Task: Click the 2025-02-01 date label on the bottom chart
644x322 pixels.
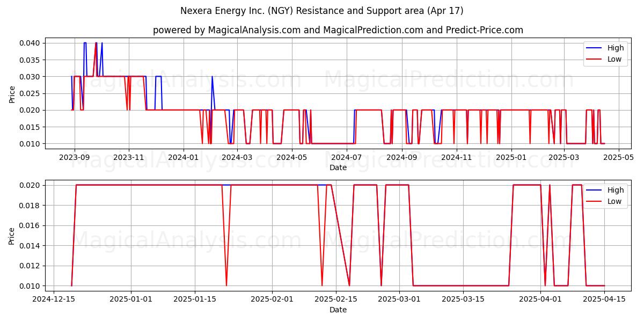Action: [272, 299]
